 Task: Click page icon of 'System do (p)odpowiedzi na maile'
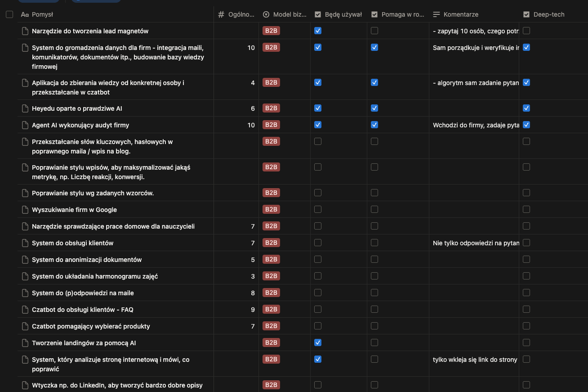[26, 293]
